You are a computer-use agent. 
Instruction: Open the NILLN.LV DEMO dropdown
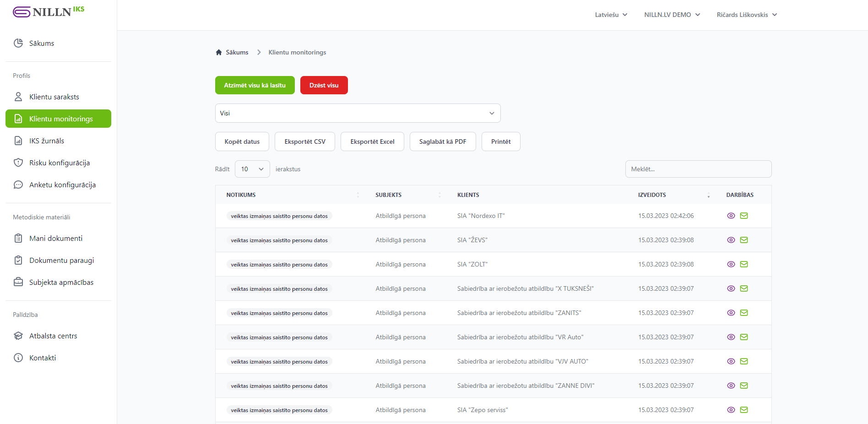(x=672, y=15)
